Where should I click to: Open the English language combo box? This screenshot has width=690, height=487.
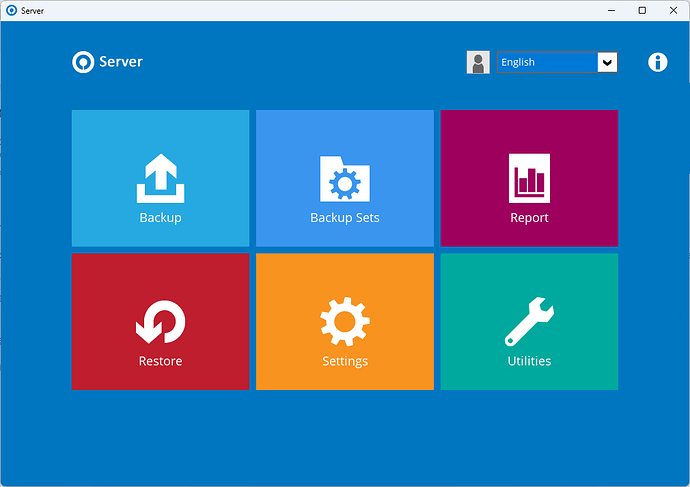(546, 62)
